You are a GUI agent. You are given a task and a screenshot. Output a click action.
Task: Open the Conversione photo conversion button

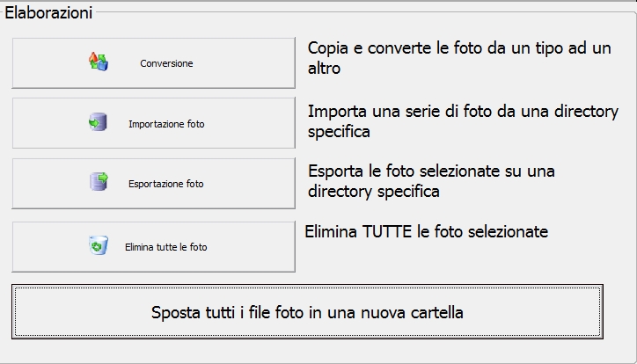tap(154, 63)
